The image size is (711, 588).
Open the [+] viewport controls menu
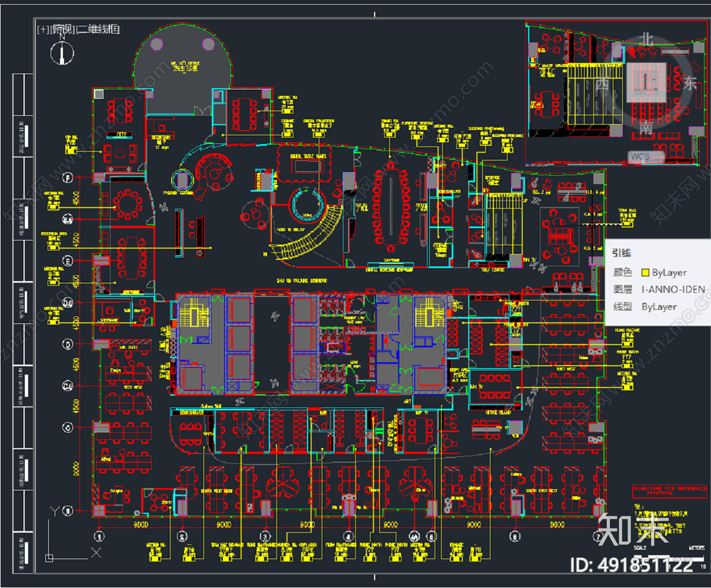(x=44, y=29)
